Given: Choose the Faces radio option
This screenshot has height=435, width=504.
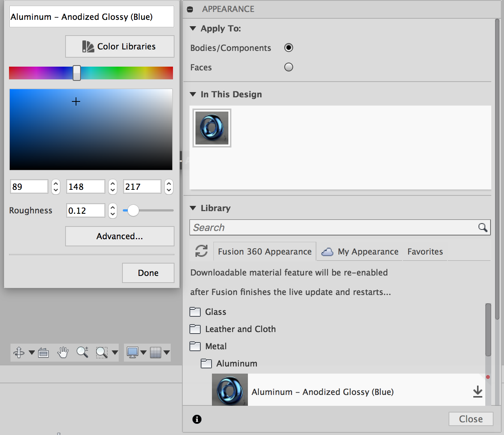Looking at the screenshot, I should click(288, 67).
